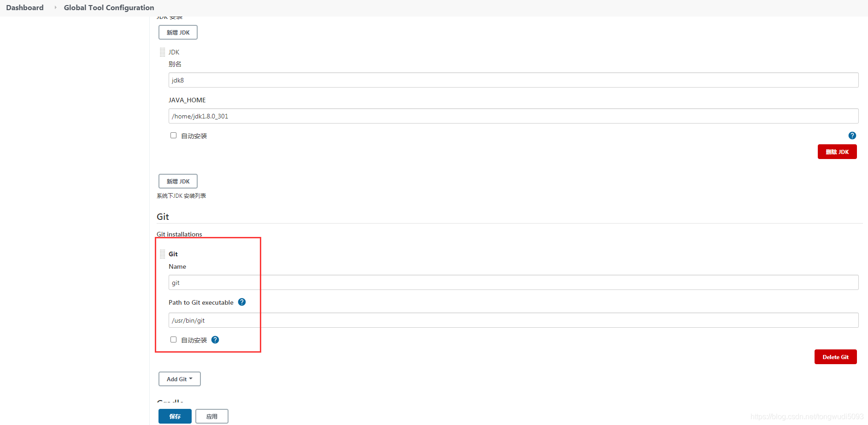Click the 系统下JDK 安装列表 text
The image size is (868, 425).
coord(181,196)
